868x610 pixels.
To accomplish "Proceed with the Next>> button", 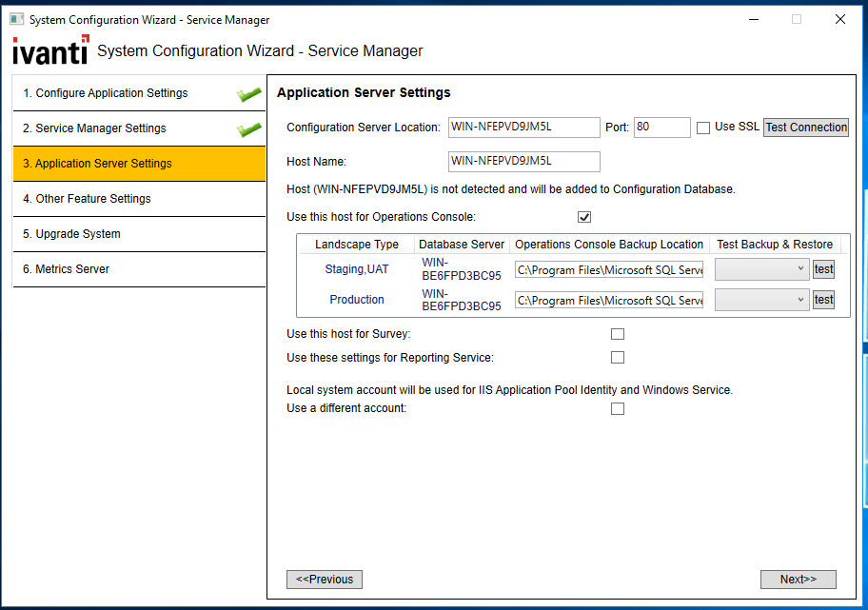I will pos(799,580).
